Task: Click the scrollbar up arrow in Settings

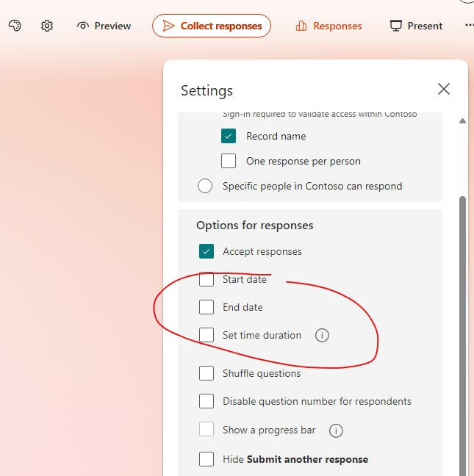Action: (462, 121)
